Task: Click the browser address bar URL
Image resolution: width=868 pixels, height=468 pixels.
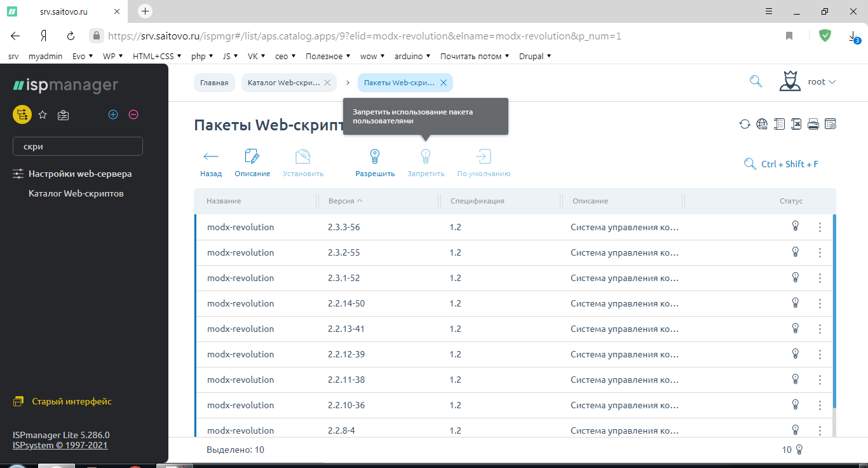Action: coord(365,36)
